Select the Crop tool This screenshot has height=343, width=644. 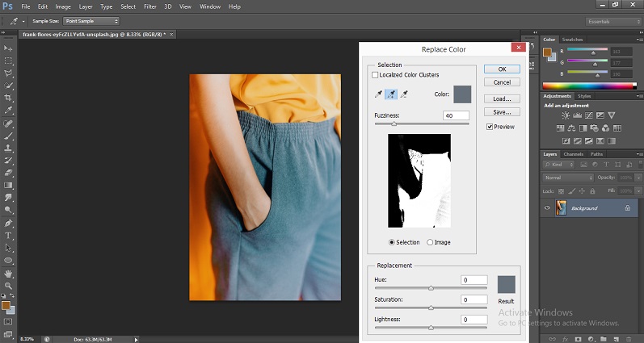tap(8, 98)
